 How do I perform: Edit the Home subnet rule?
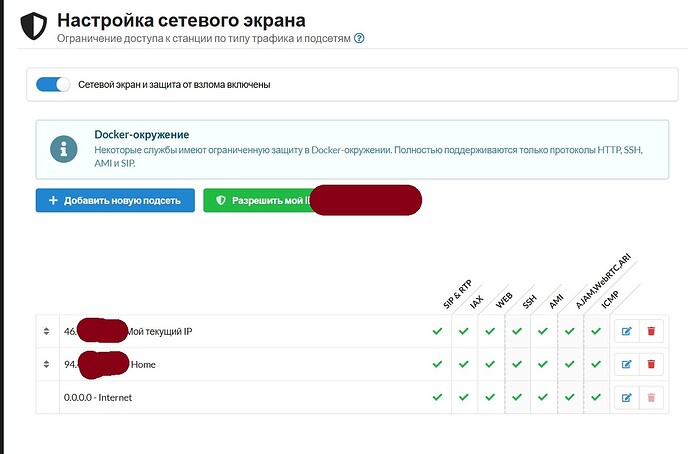pos(627,364)
